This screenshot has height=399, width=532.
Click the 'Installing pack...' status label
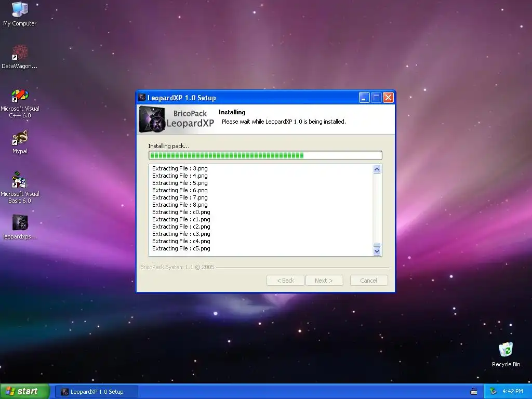click(169, 146)
